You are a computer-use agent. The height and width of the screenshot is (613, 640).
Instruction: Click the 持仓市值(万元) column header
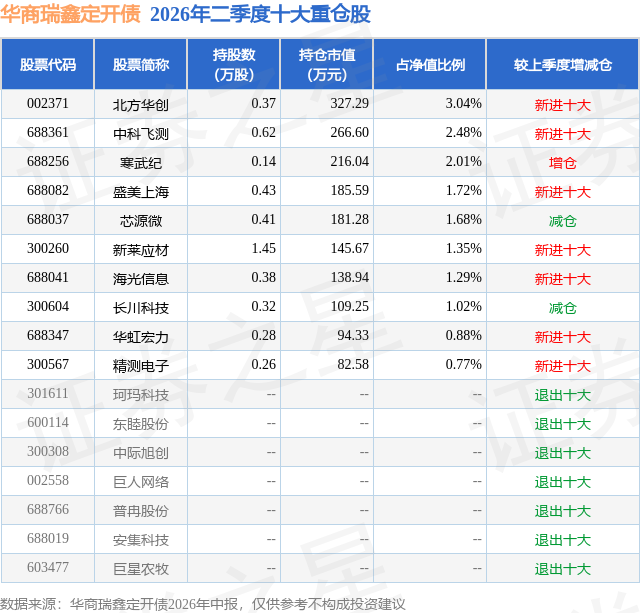(327, 64)
